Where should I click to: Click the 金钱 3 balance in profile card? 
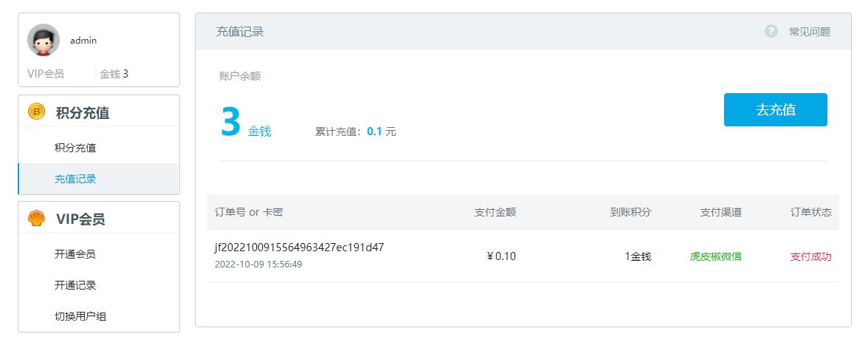click(x=114, y=74)
